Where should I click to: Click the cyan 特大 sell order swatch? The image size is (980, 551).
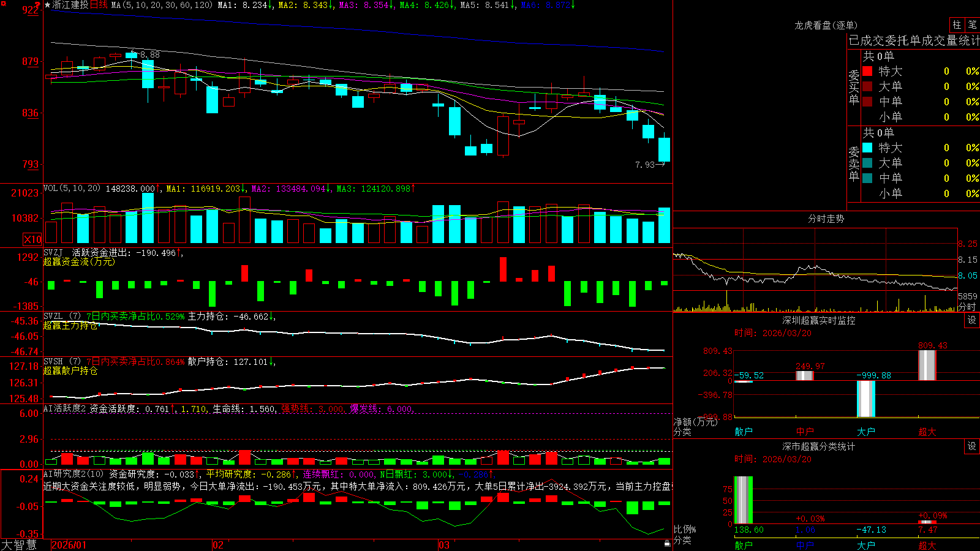[867, 148]
